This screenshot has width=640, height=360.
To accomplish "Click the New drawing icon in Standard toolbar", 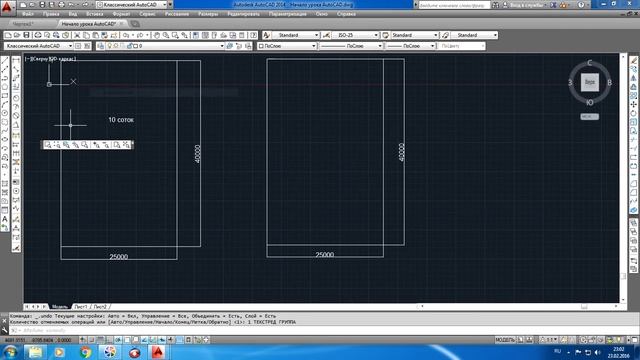I will point(8,36).
